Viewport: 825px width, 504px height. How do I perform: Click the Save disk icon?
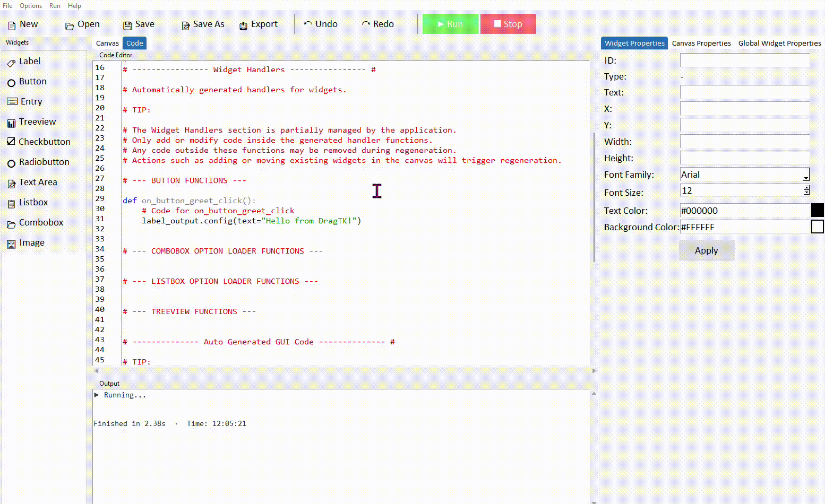coord(127,25)
